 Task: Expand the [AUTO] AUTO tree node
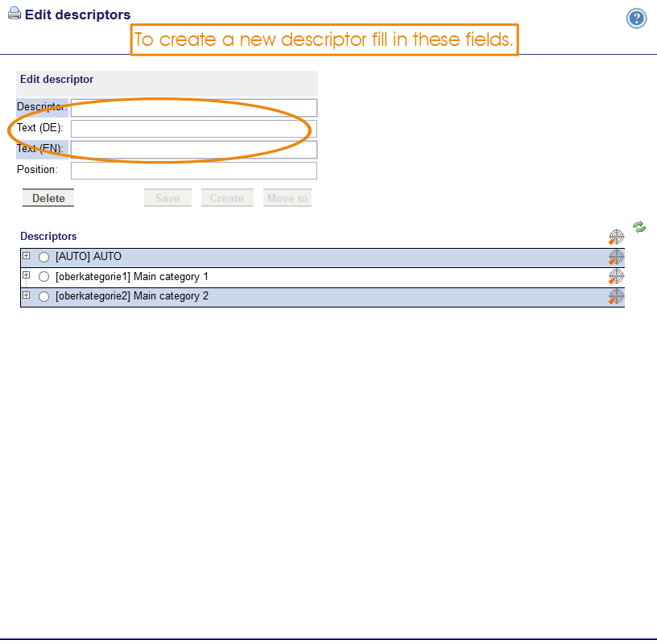27,256
